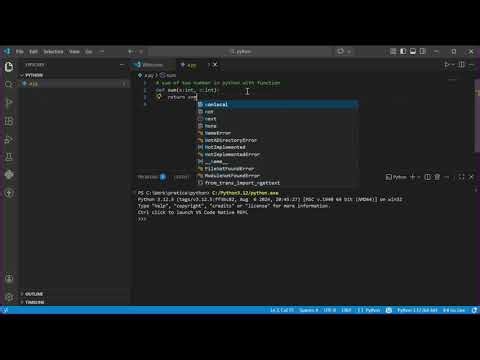Image resolution: width=480 pixels, height=360 pixels.
Task: Select the Python interpreter version in the status bar
Action: 417,310
